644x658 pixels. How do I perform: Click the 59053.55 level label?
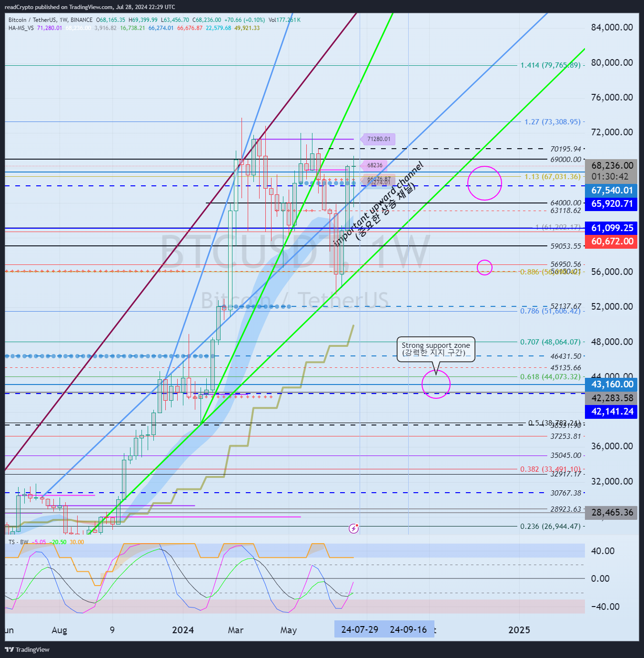565,246
